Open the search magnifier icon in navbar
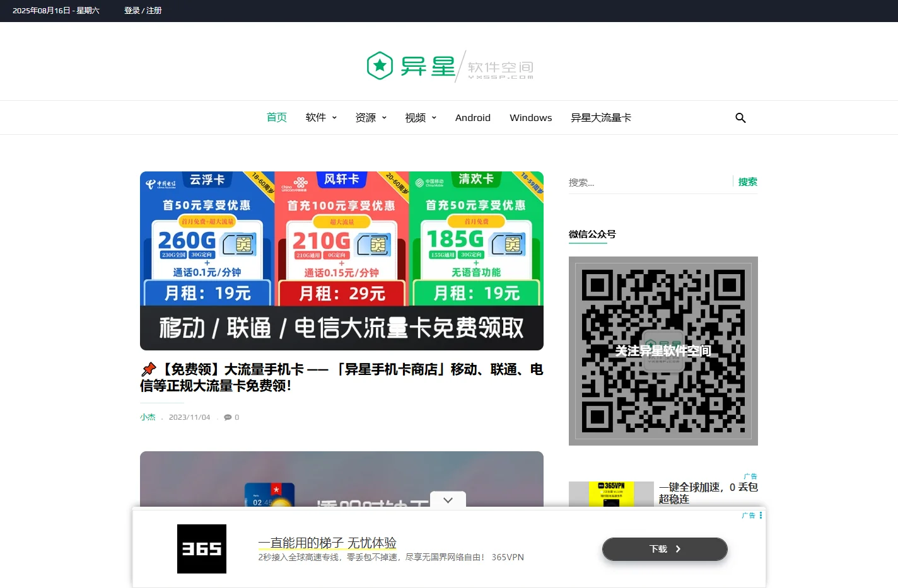 740,118
